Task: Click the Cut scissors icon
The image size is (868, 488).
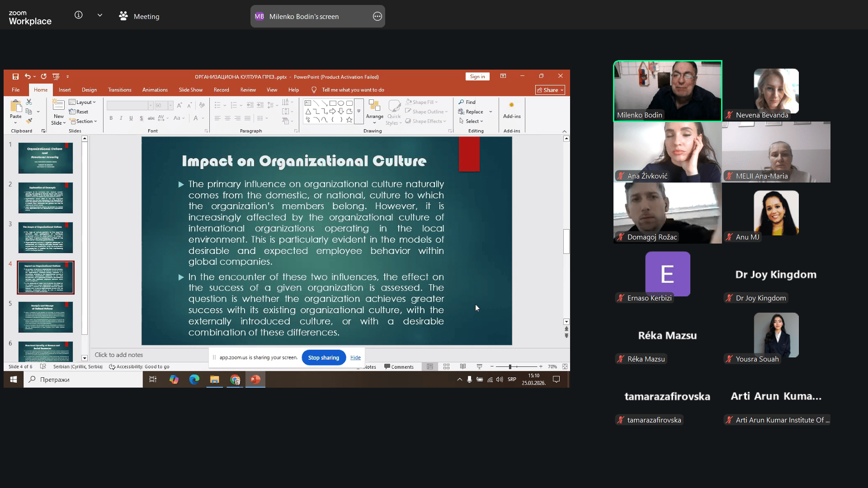Action: 29,102
